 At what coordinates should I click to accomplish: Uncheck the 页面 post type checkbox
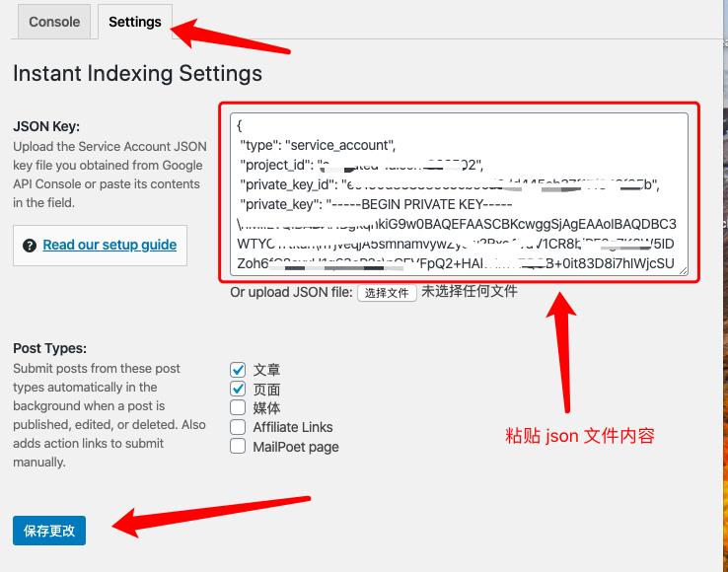[x=238, y=389]
